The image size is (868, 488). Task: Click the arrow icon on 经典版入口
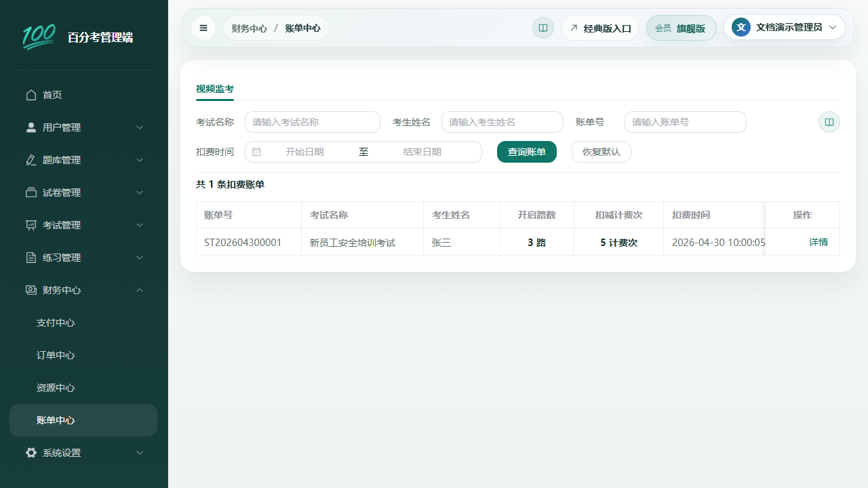tap(574, 28)
